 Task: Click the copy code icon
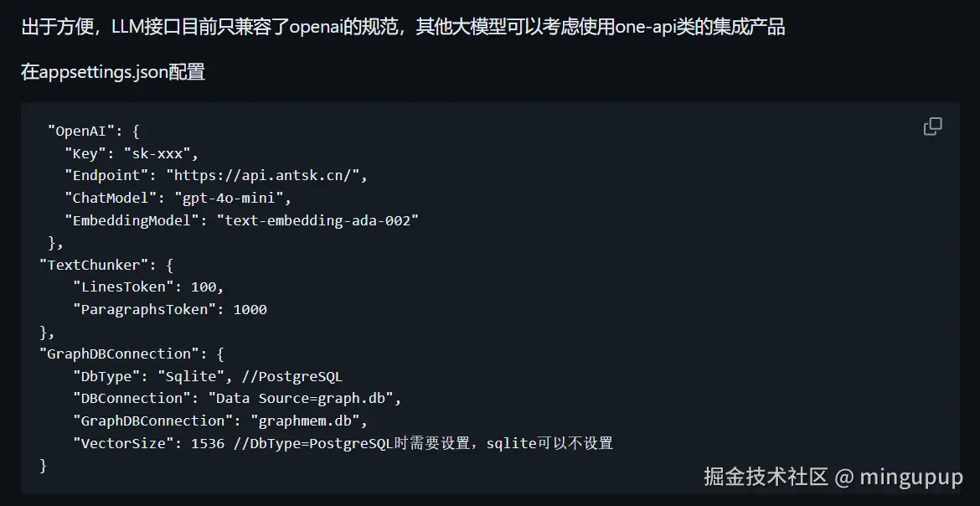click(x=932, y=126)
